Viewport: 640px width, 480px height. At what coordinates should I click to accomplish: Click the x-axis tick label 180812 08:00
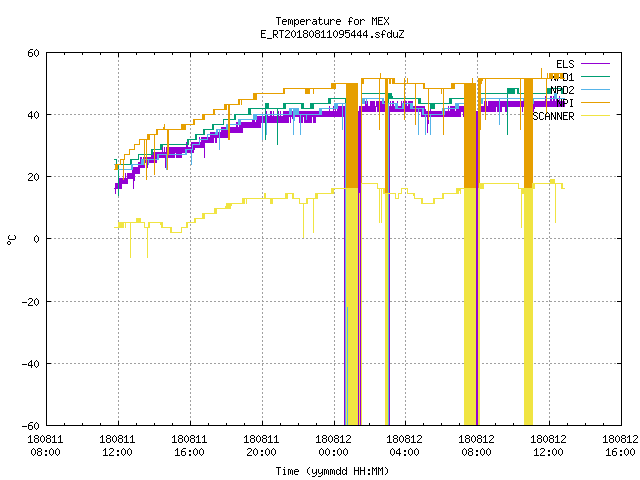point(476,446)
